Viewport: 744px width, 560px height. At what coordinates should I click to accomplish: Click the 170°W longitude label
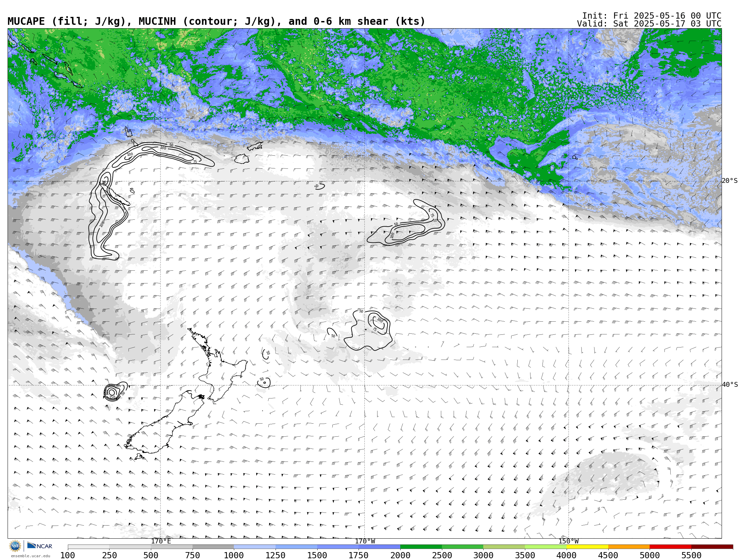(365, 541)
